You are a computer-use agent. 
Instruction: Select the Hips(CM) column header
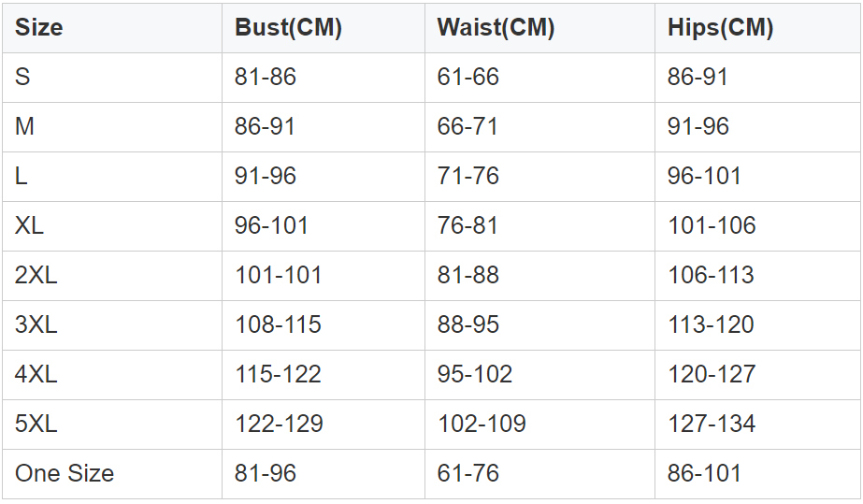pyautogui.click(x=720, y=28)
